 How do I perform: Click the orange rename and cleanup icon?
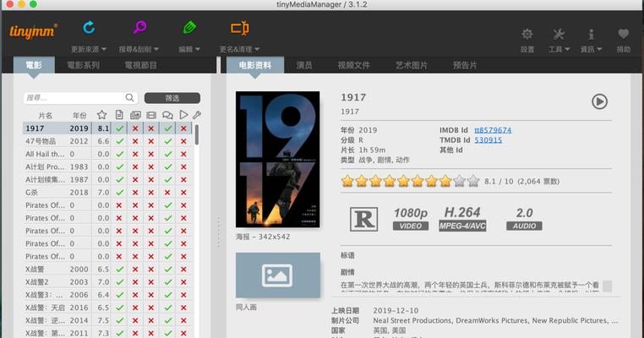240,28
